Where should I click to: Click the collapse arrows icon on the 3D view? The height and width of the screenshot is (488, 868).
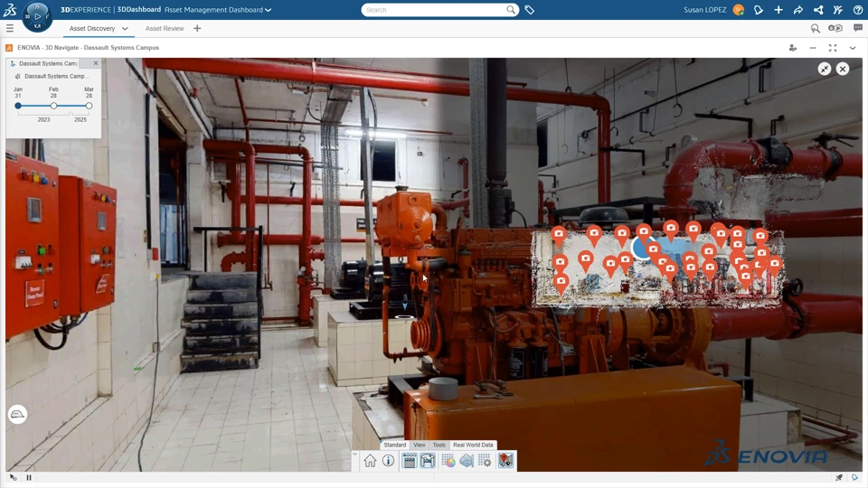pos(825,69)
